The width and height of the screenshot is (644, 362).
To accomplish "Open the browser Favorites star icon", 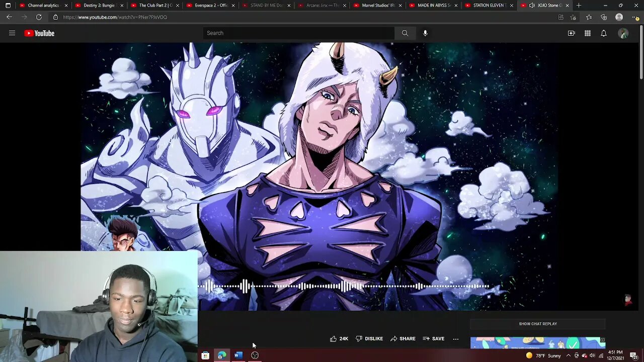I will (589, 17).
